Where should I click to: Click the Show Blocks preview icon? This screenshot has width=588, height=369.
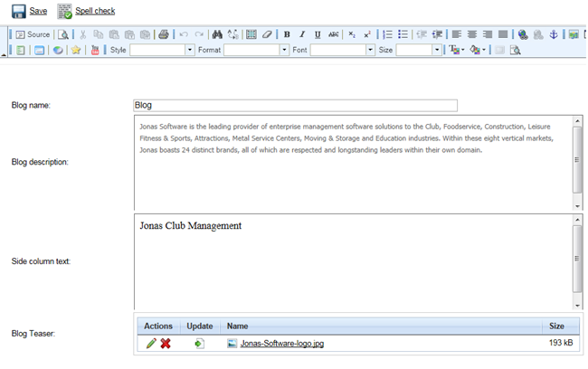pyautogui.click(x=516, y=50)
